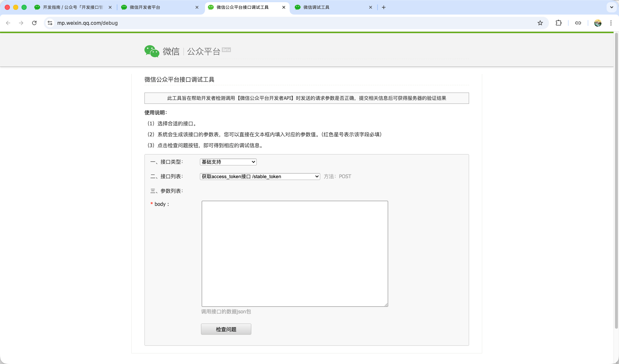Open the browser extensions puzzle icon
This screenshot has width=619, height=364.
558,23
